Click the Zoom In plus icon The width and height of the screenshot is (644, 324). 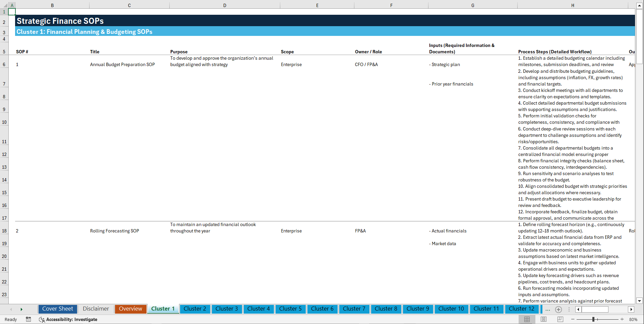(x=623, y=319)
